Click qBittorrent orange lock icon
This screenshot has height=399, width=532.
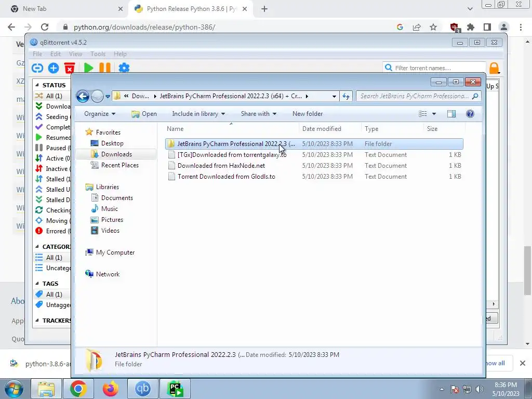[494, 68]
